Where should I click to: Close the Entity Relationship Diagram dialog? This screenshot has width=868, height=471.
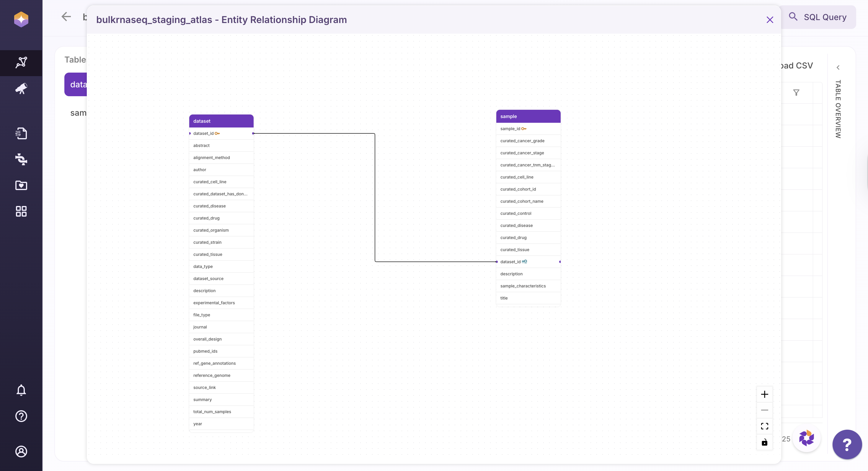coord(770,20)
